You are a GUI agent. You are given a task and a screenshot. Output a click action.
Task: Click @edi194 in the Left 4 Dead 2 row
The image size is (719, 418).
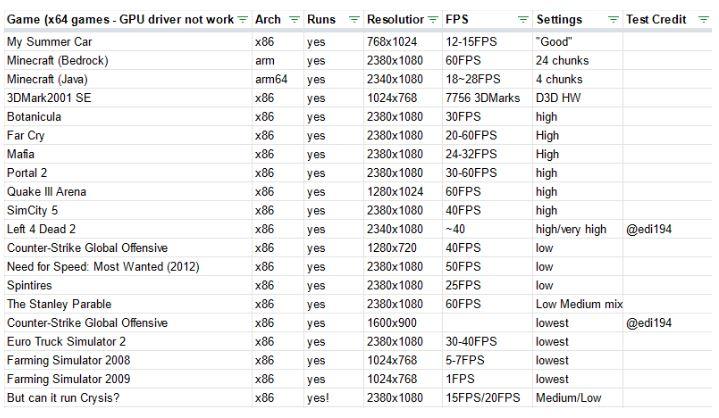click(650, 230)
